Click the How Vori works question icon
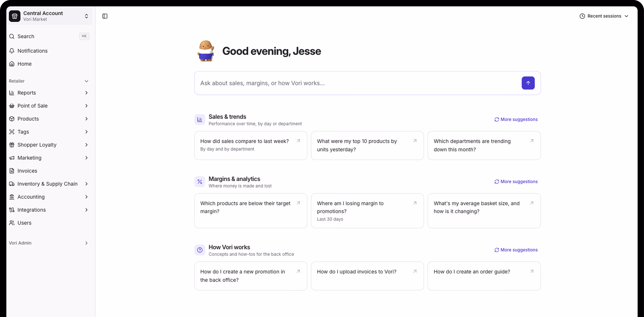This screenshot has height=317, width=644. [200, 250]
